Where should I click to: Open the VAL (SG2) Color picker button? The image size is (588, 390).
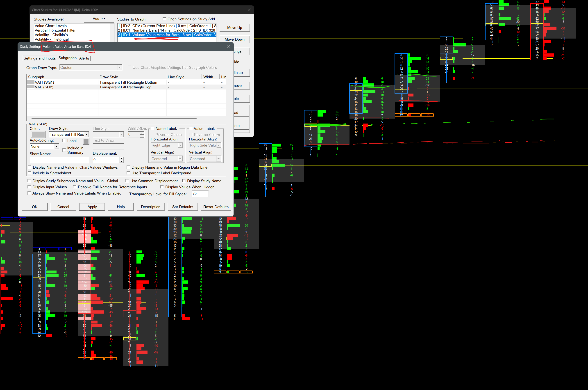coord(38,135)
